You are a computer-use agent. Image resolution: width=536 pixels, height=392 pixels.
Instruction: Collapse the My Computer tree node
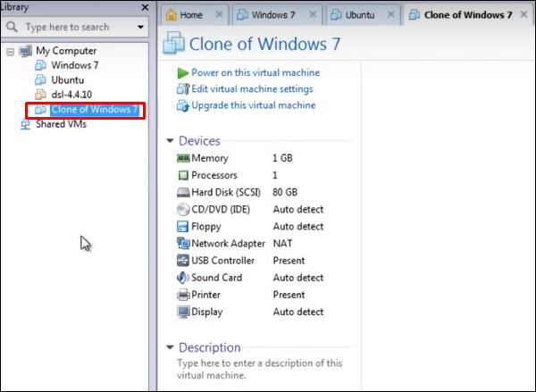10,52
